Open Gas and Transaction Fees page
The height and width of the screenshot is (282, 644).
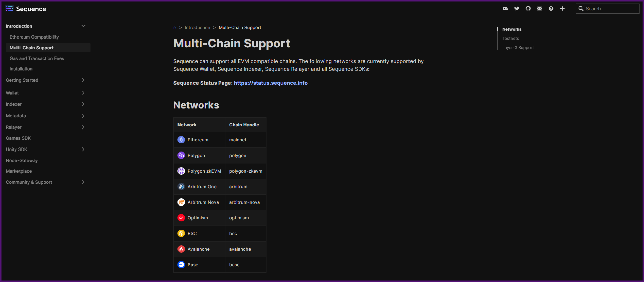click(x=37, y=58)
